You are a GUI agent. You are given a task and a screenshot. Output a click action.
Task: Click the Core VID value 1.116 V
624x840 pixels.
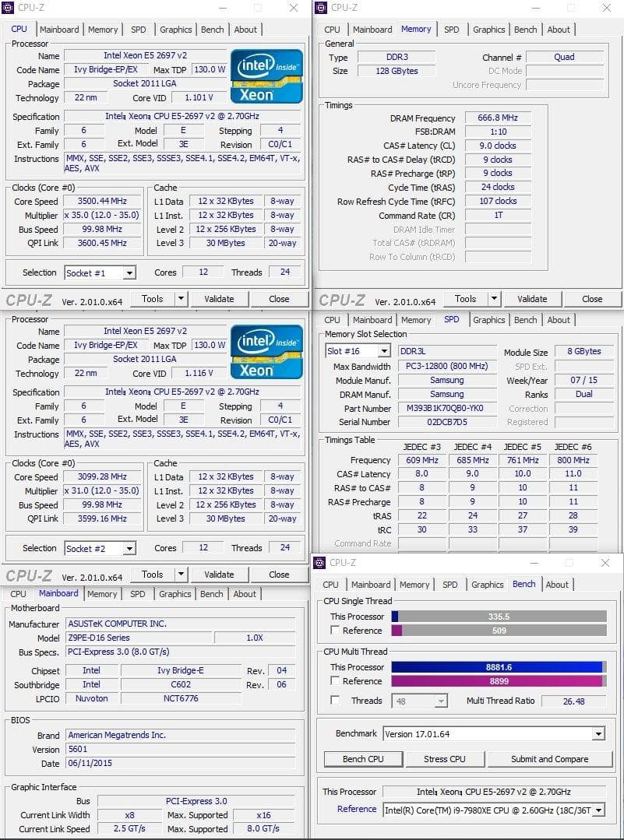[199, 373]
